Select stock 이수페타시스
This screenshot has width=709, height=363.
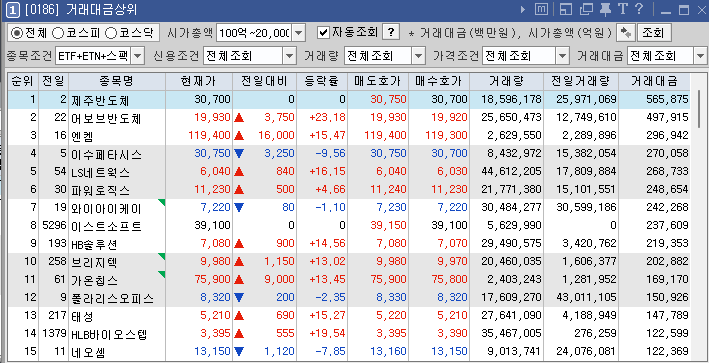tap(106, 155)
